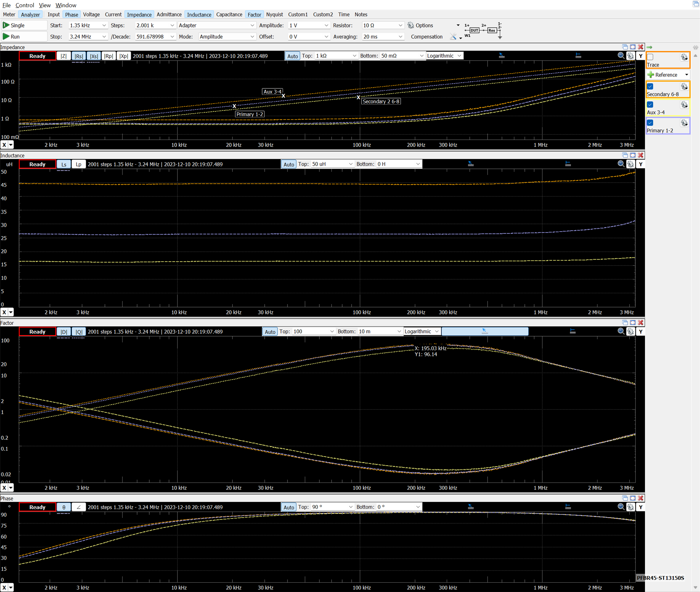Open gear menu for Secondary 6-8 trace
The height and width of the screenshot is (592, 700).
pos(684,87)
